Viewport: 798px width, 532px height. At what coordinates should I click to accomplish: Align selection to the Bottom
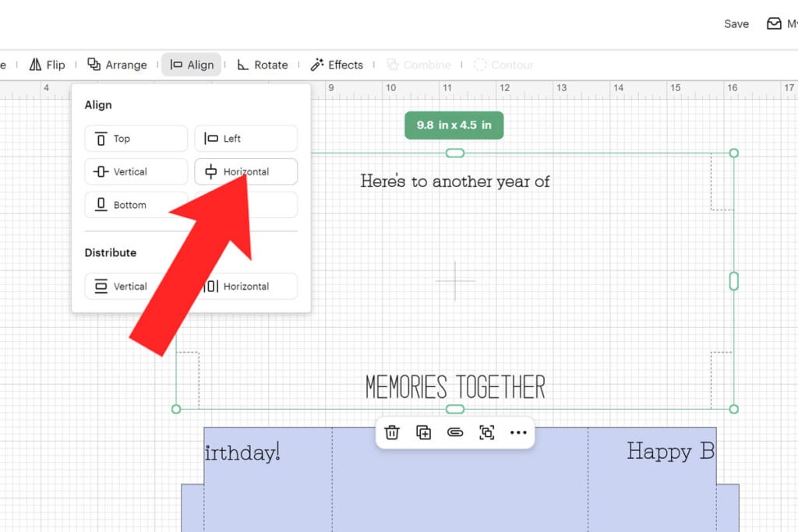[136, 205]
